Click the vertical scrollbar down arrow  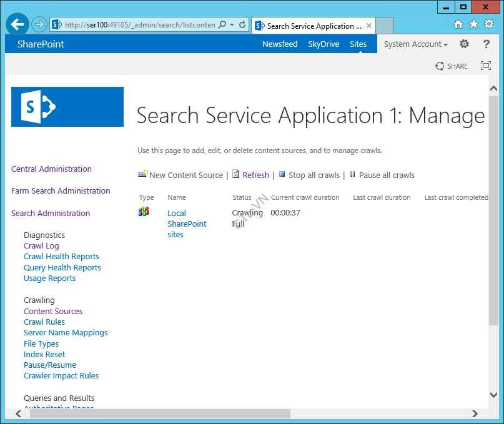coord(494,395)
